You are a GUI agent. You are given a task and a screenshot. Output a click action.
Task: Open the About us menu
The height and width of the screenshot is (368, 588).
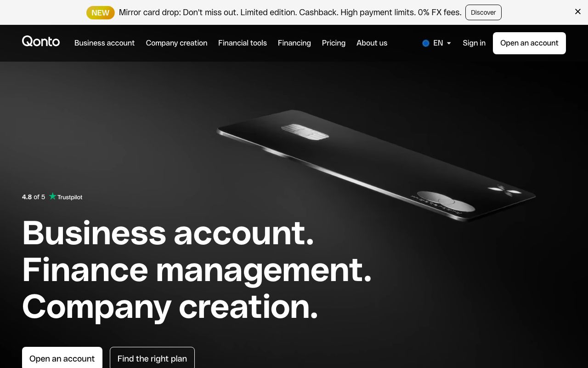(x=372, y=43)
